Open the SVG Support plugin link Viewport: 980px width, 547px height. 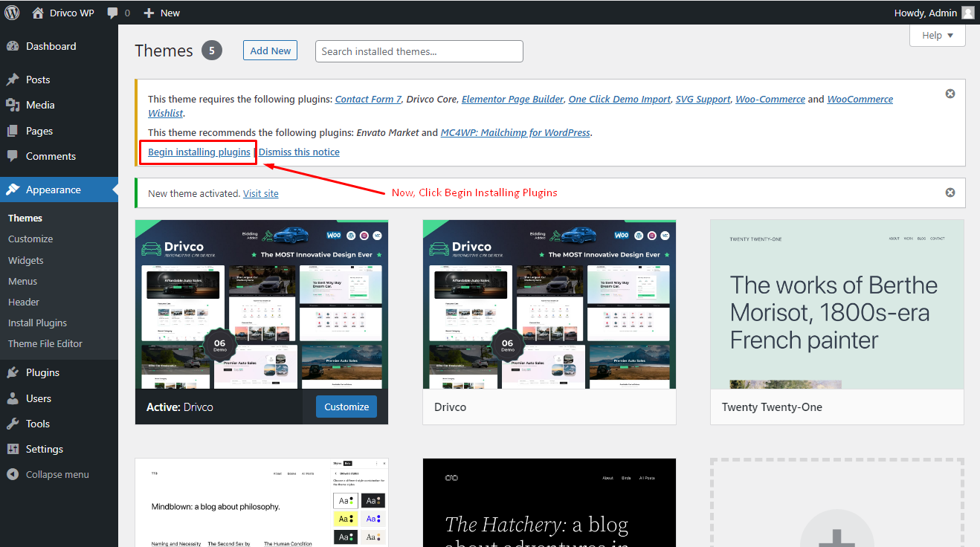point(703,99)
